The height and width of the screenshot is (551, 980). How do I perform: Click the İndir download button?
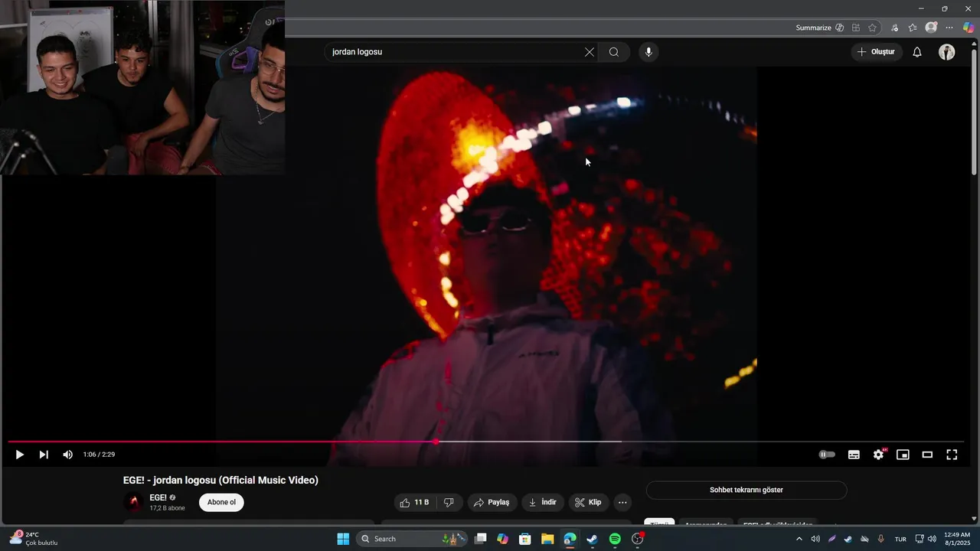(543, 503)
